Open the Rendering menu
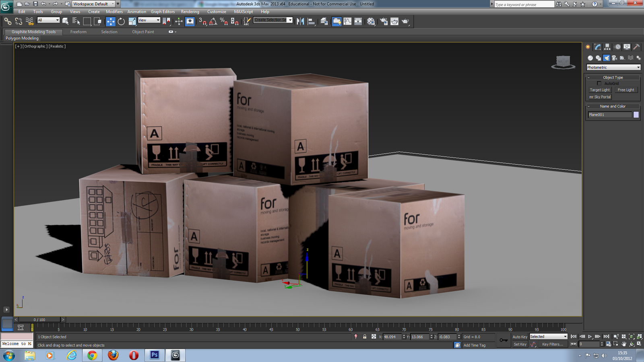 pos(190,12)
